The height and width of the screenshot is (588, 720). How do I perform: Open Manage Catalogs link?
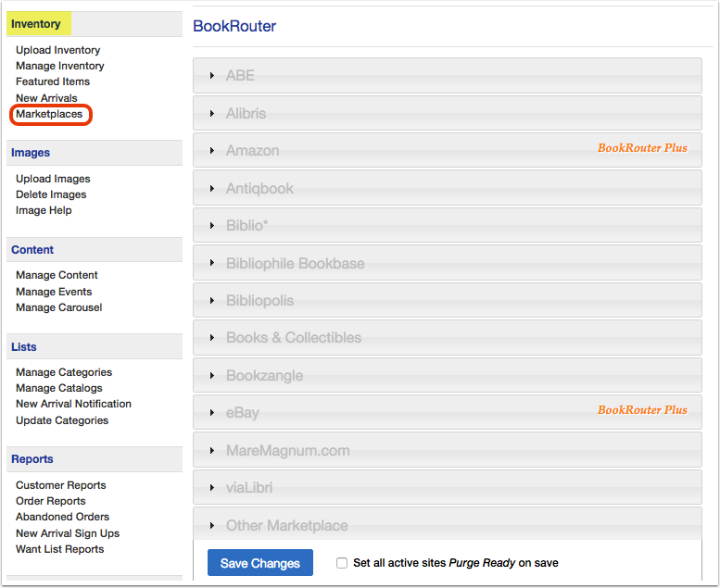[58, 388]
